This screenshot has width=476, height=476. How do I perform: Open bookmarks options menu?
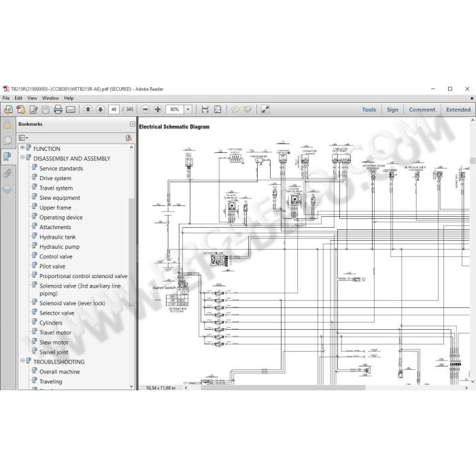click(x=23, y=138)
